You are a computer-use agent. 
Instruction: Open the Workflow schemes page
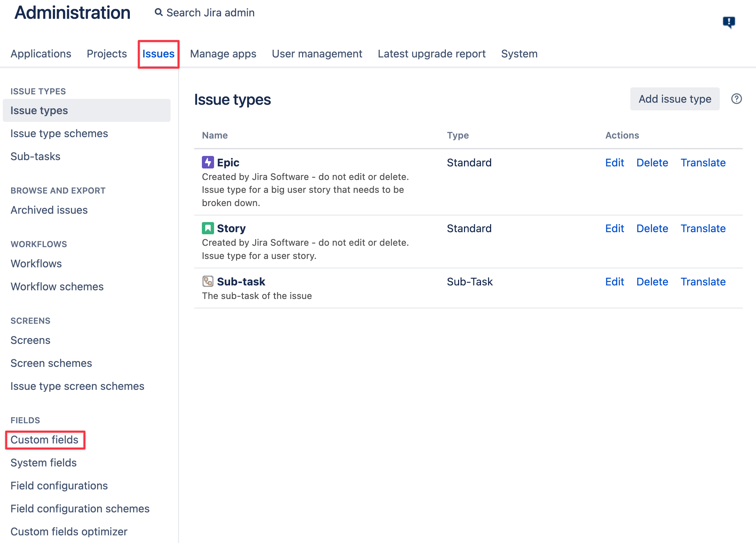tap(57, 286)
